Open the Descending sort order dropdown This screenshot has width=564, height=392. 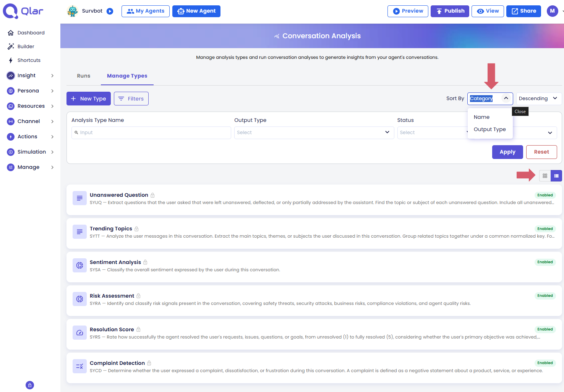click(539, 99)
